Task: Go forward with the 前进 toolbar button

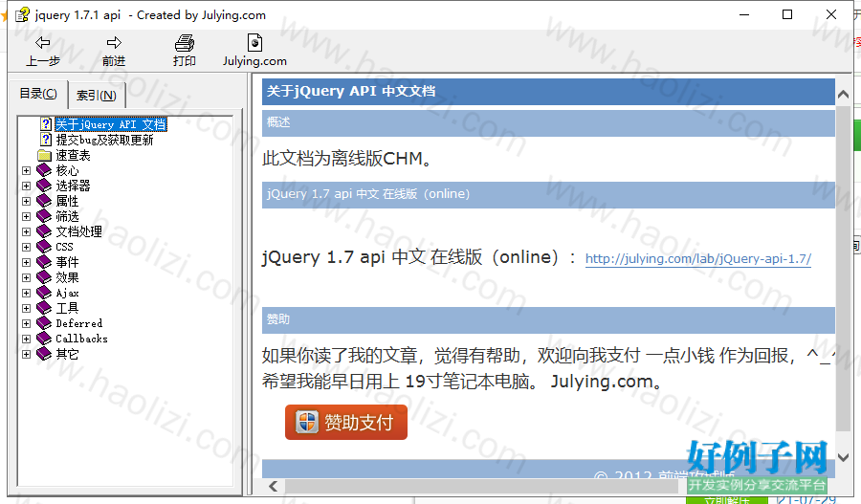Action: pos(114,51)
